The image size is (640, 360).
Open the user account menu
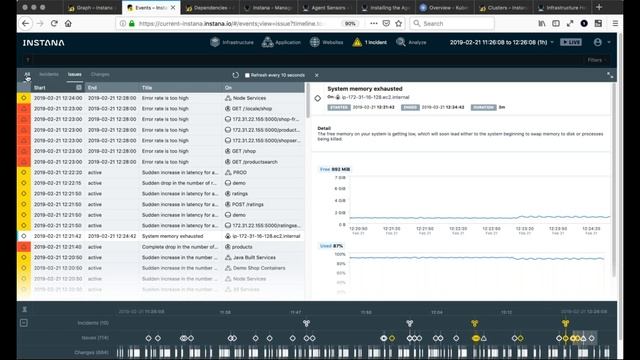point(598,42)
